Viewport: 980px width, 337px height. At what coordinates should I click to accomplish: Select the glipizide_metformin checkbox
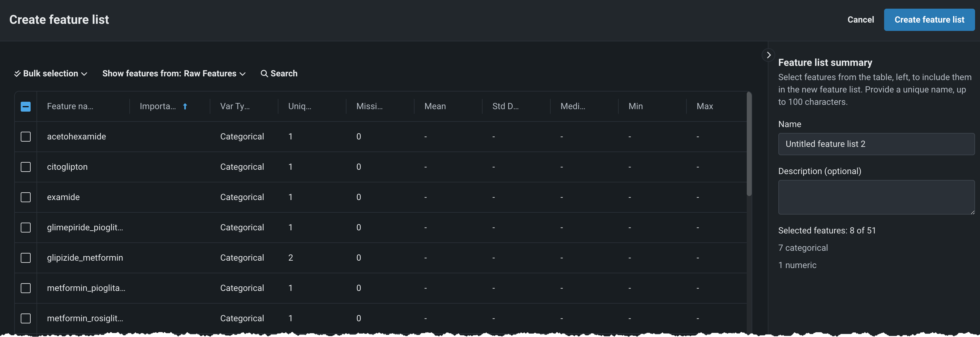tap(25, 258)
